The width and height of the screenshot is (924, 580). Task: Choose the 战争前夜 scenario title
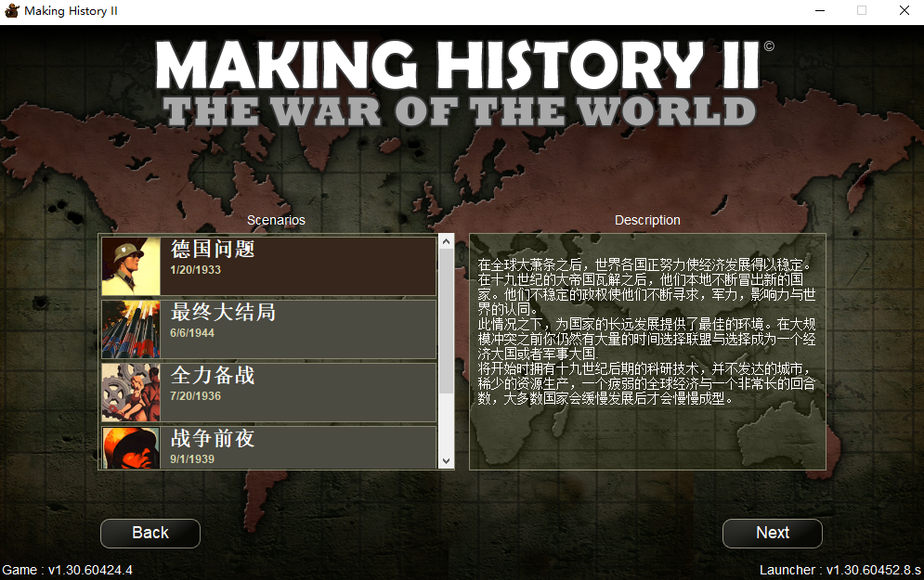pyautogui.click(x=213, y=438)
